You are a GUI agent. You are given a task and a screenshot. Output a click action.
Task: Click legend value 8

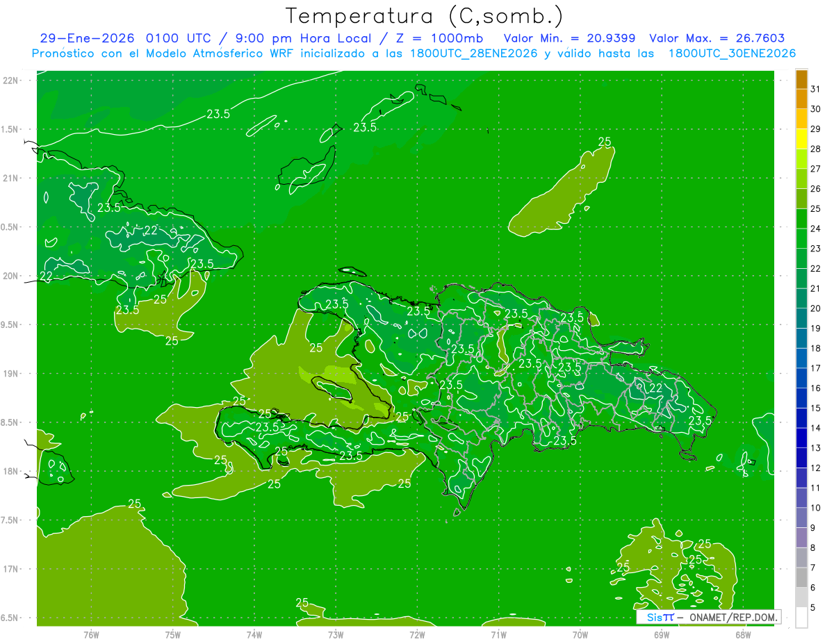[x=812, y=548]
